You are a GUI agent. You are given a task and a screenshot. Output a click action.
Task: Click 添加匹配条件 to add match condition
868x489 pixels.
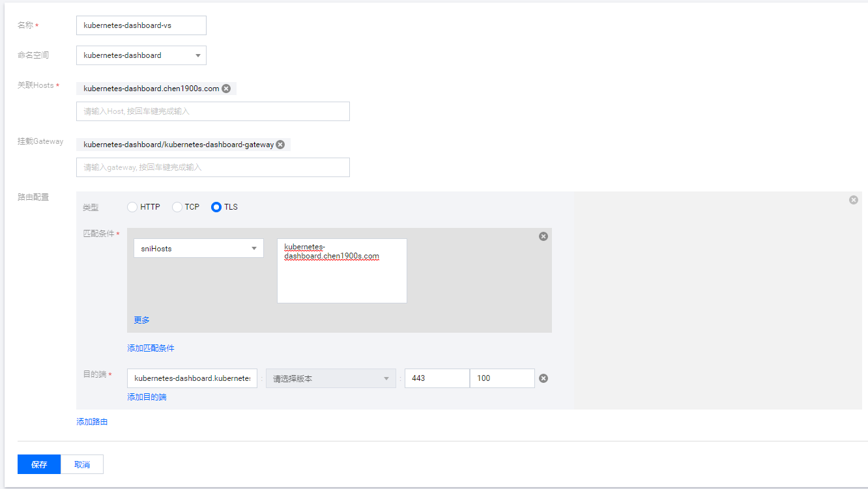click(151, 348)
